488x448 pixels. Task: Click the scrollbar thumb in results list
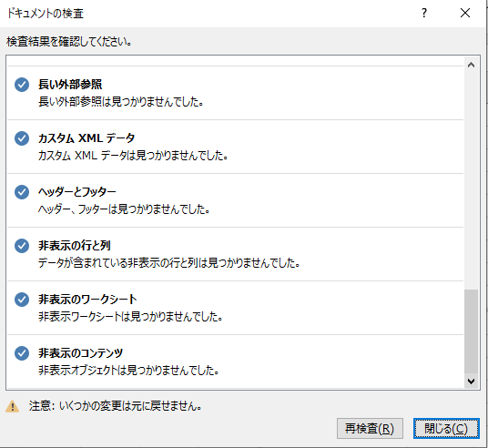click(x=471, y=331)
